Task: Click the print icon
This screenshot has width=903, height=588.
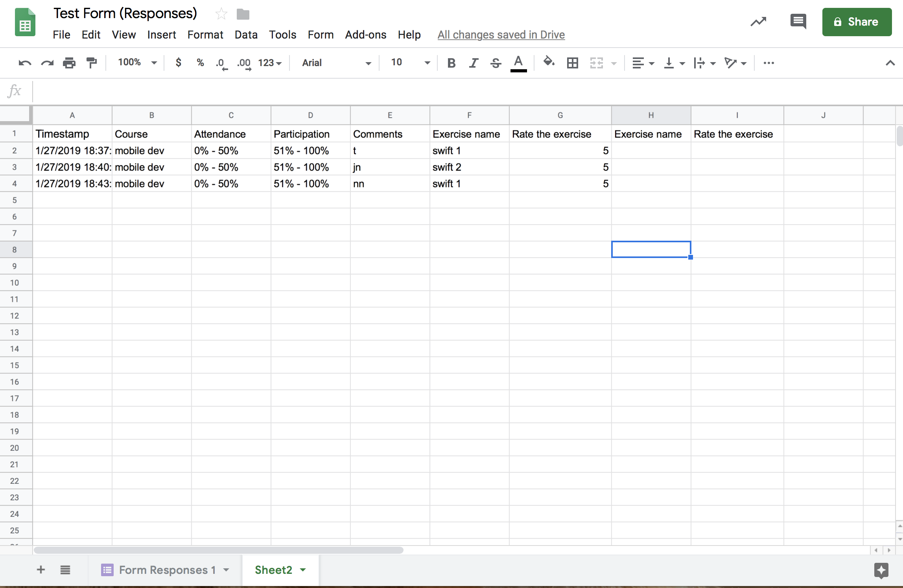Action: (x=69, y=63)
